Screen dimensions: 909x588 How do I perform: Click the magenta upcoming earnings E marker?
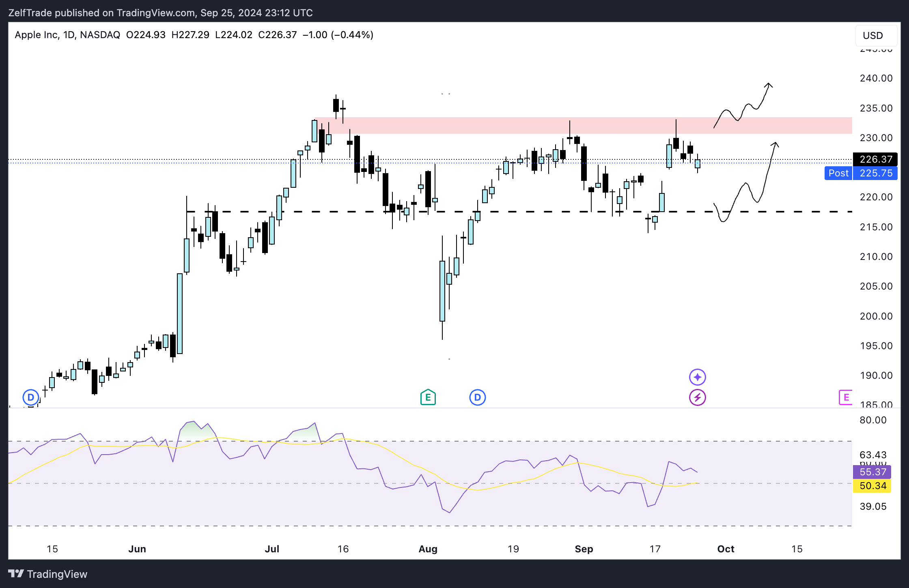(x=846, y=397)
